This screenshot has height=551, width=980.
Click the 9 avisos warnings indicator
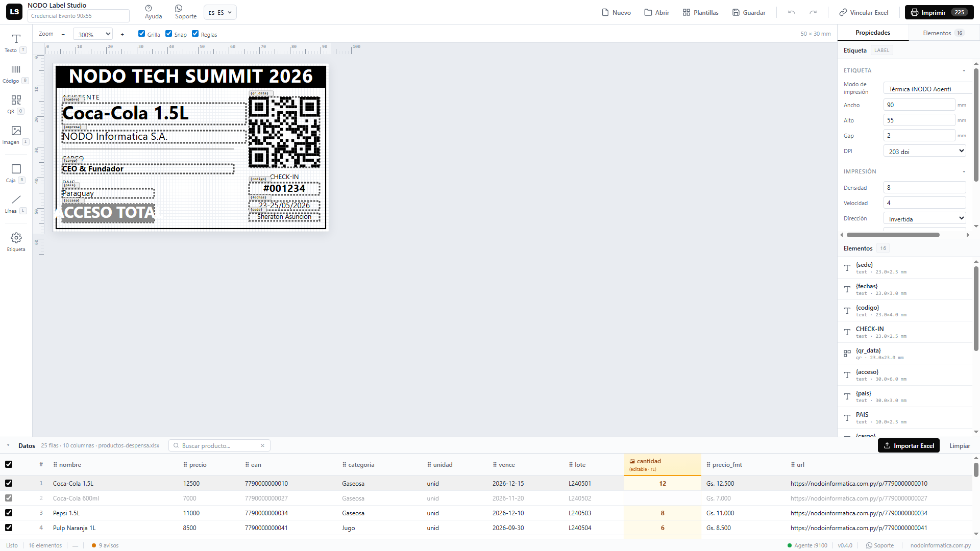pyautogui.click(x=105, y=545)
